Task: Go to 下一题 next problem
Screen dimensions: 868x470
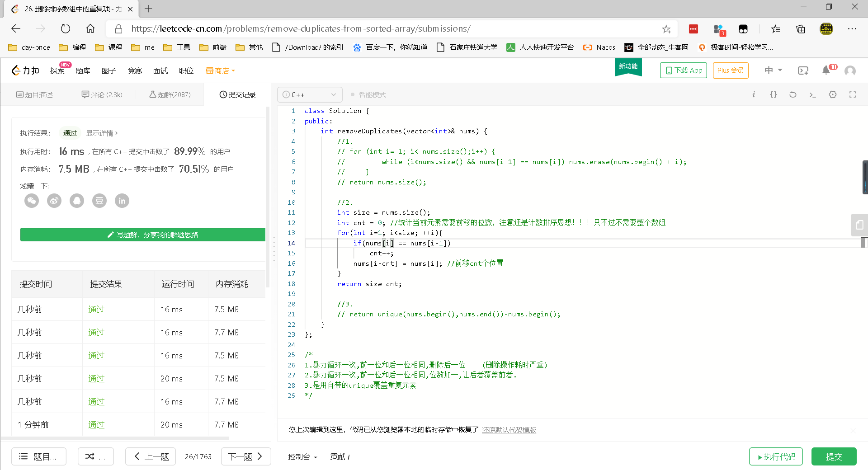Action: click(246, 456)
